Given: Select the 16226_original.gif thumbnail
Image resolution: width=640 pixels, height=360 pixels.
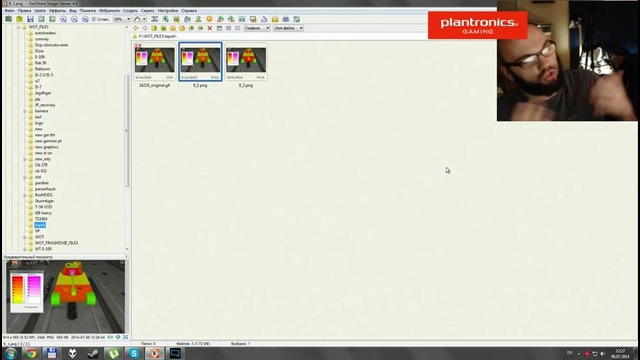Looking at the screenshot, I should click(155, 62).
